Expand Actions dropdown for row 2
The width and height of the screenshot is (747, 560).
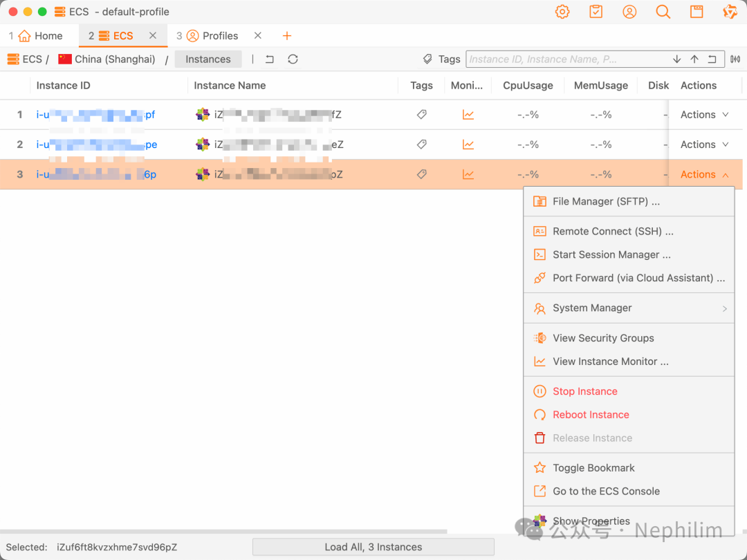click(704, 144)
